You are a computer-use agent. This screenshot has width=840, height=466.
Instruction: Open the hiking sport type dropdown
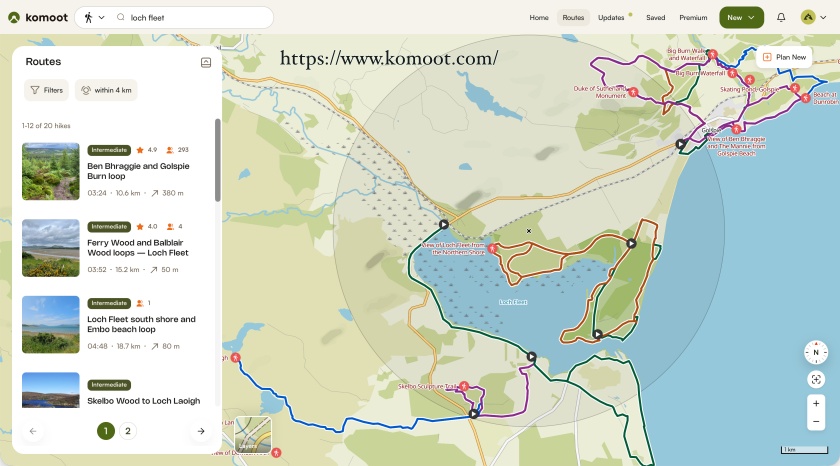93,17
